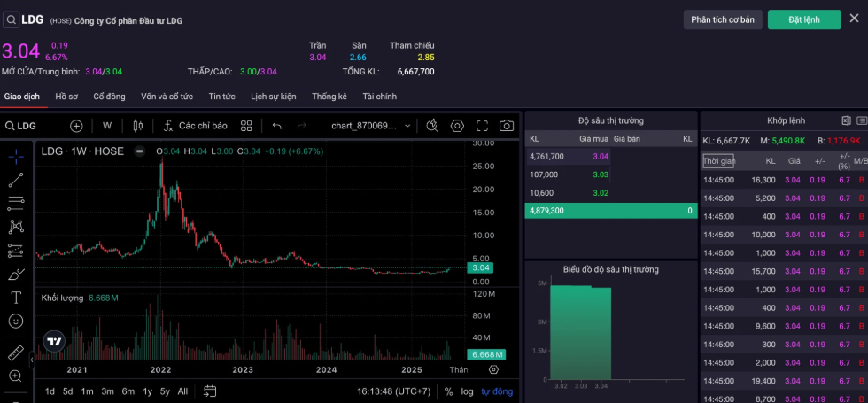Open chart axis settings gear at bottom right
This screenshot has height=403, width=868.
pyautogui.click(x=494, y=370)
